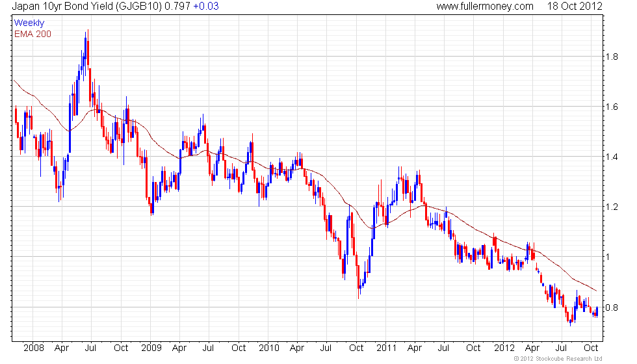Image resolution: width=637 pixels, height=364 pixels.
Task: Click the 0.8 y-axis label
Action: 612,307
